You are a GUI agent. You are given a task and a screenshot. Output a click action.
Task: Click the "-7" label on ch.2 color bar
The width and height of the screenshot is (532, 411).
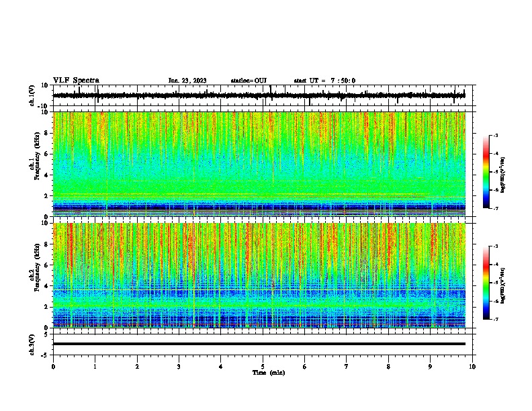click(x=495, y=319)
